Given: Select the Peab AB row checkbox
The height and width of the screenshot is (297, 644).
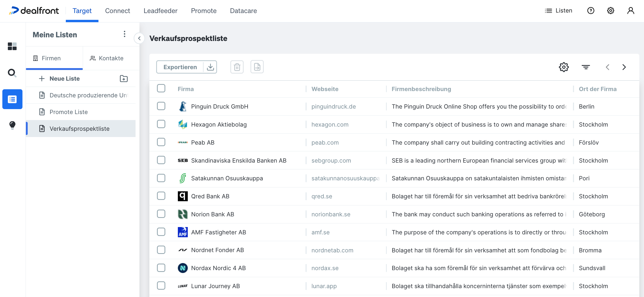Looking at the screenshot, I should coord(161,142).
